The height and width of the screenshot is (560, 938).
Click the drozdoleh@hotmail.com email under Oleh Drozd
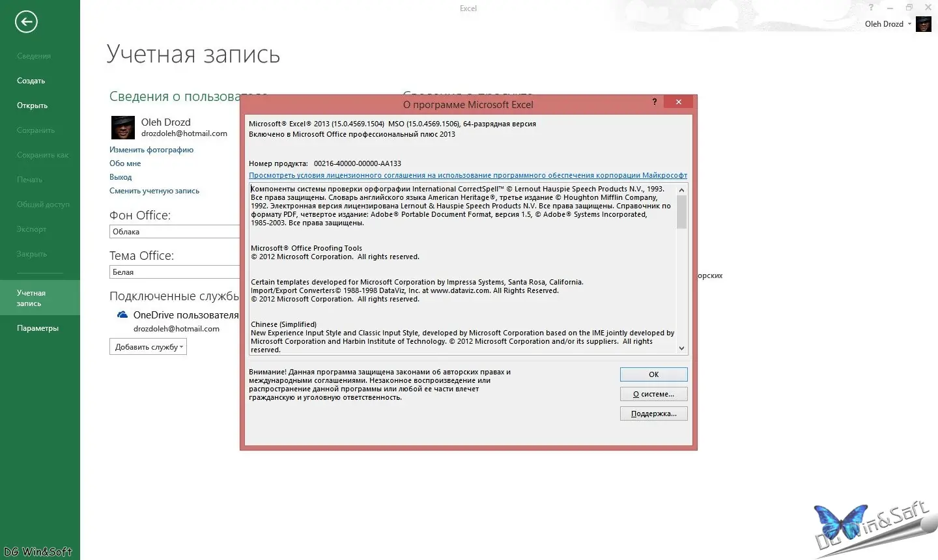(x=184, y=133)
